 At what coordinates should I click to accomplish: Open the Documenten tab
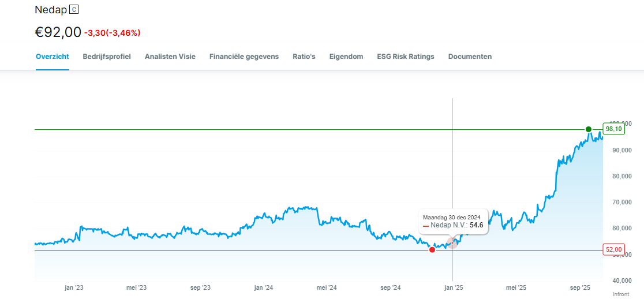coord(470,57)
